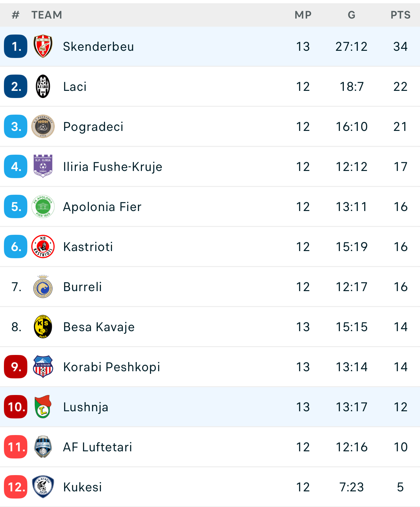The image size is (420, 507).
Task: Select the G goals column header
Action: pyautogui.click(x=352, y=15)
